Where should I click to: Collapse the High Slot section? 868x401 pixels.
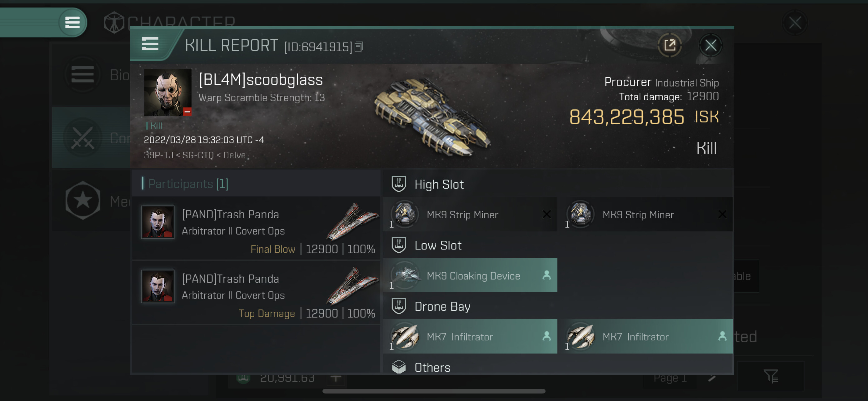[x=439, y=184]
